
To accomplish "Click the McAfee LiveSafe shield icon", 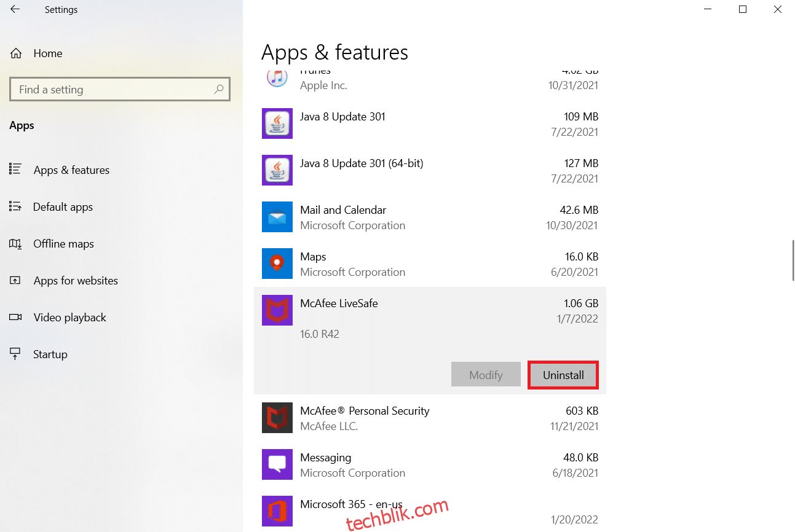I will (x=277, y=310).
